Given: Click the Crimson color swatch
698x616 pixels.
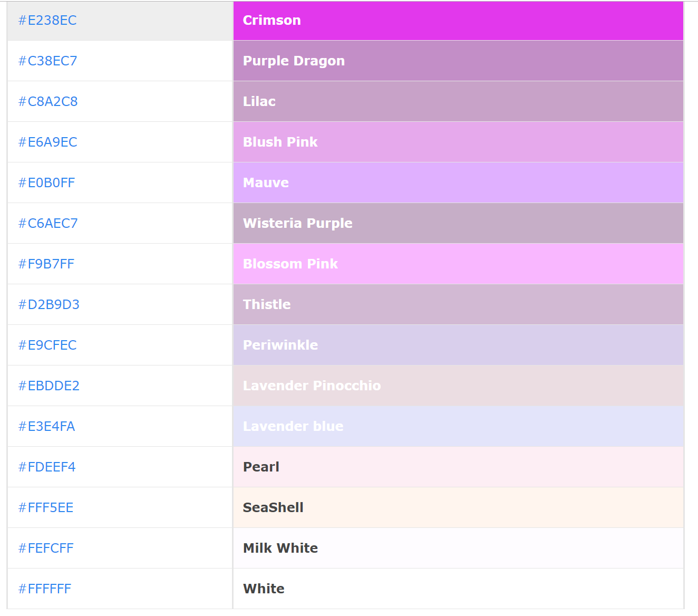Looking at the screenshot, I should pyautogui.click(x=458, y=21).
